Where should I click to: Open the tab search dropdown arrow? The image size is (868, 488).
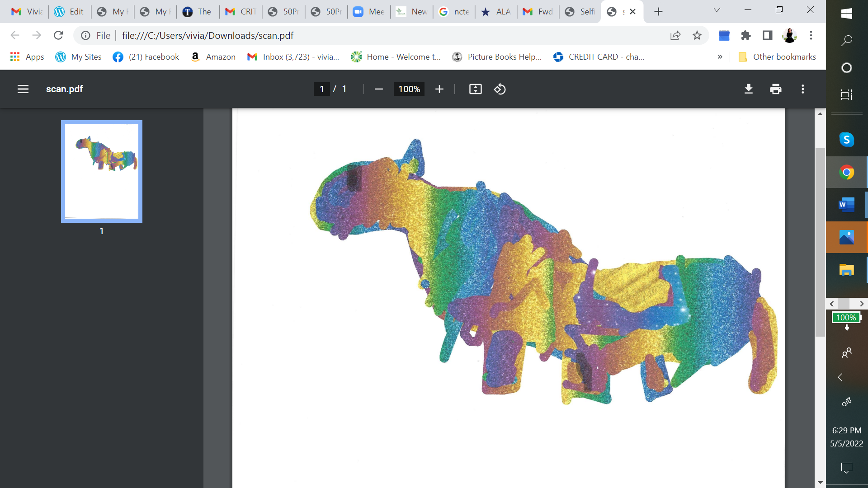(717, 10)
